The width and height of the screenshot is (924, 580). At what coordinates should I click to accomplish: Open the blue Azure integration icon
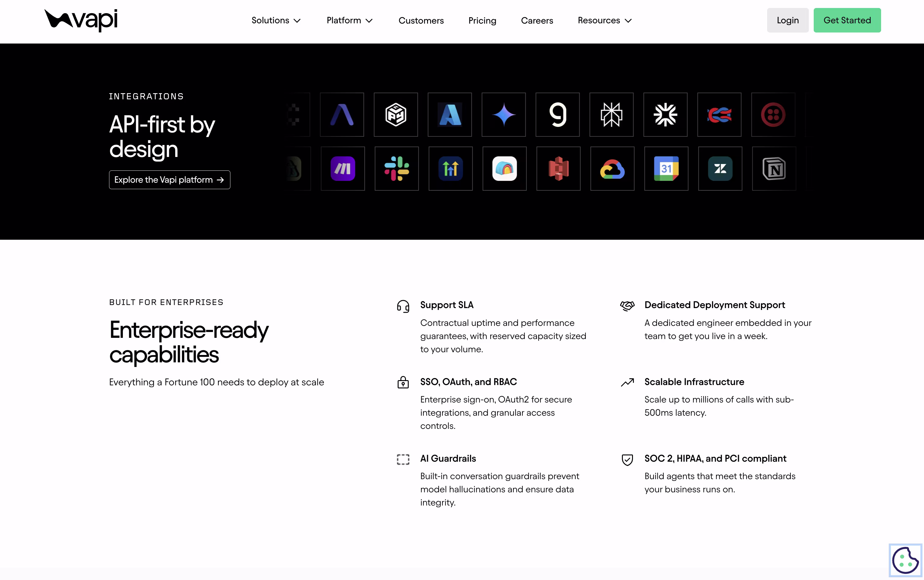(x=450, y=114)
